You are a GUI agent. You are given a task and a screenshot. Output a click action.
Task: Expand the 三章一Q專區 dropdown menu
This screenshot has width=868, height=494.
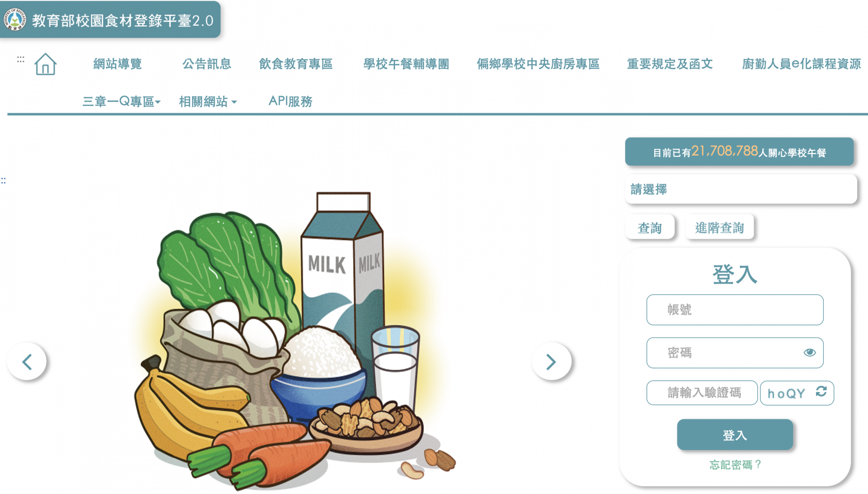[122, 101]
